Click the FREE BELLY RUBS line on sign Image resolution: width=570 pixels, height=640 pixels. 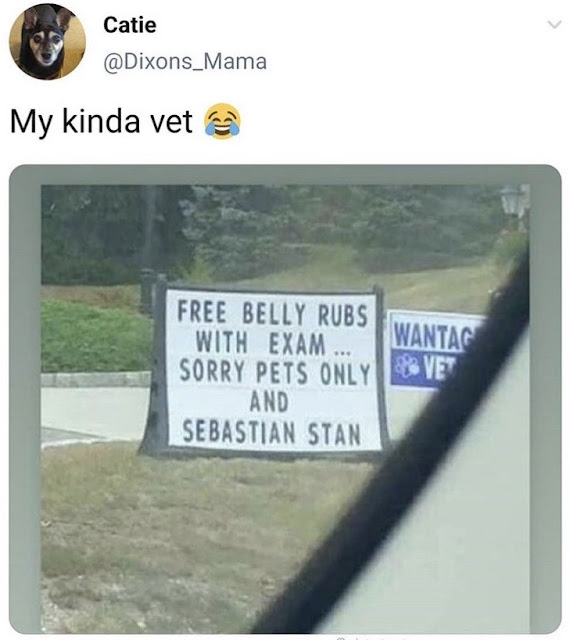(272, 315)
